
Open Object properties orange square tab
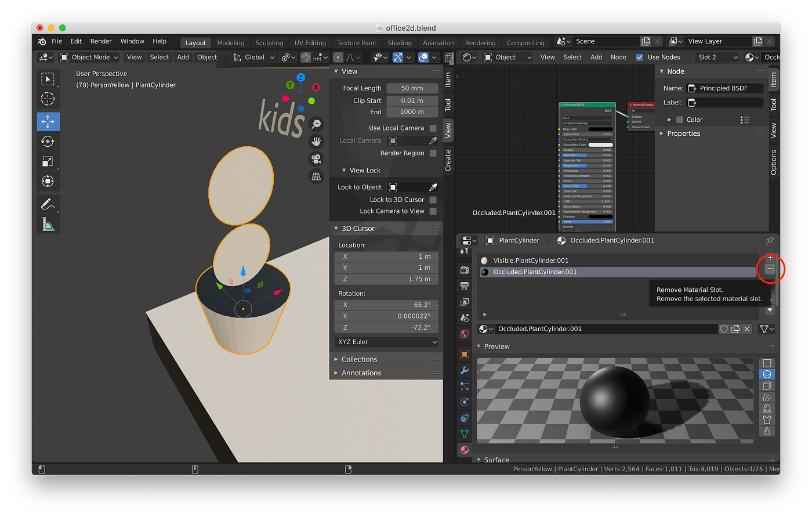(465, 354)
